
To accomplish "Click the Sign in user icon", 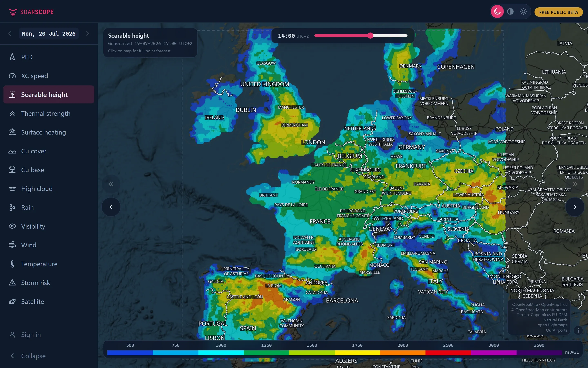I will click(x=12, y=335).
